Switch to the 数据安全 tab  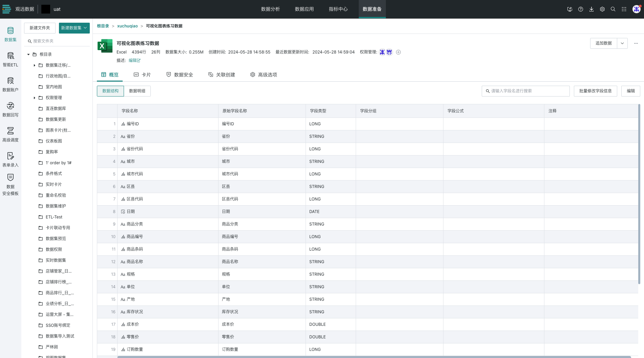pyautogui.click(x=180, y=75)
